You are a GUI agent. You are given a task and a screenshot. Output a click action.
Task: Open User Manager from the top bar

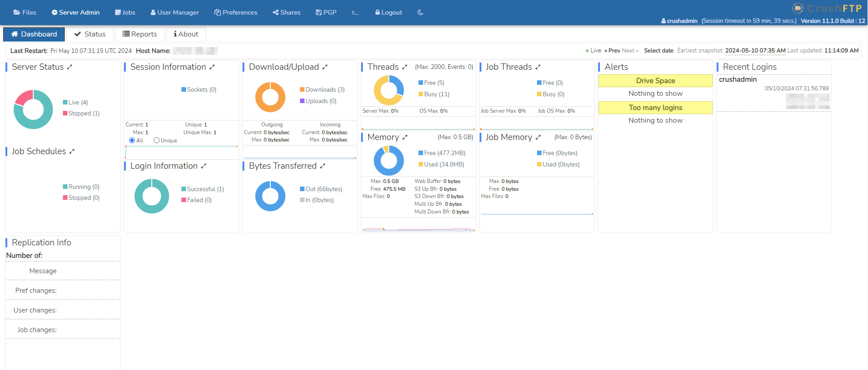point(175,12)
